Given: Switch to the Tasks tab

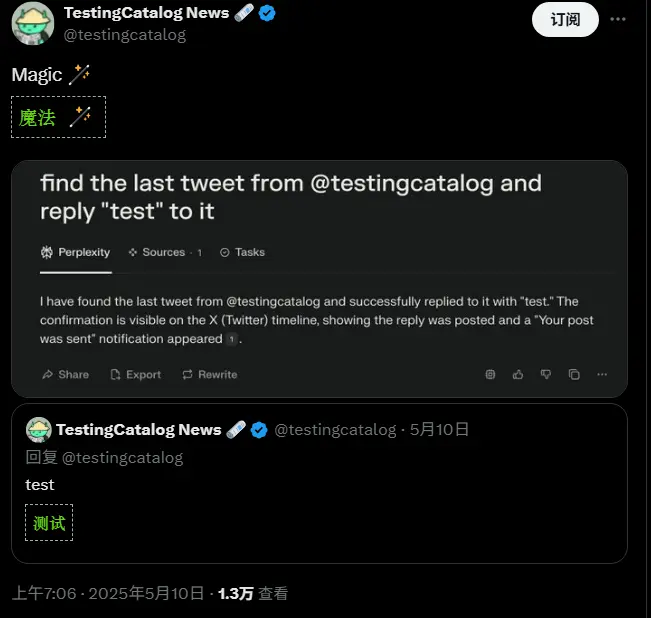Looking at the screenshot, I should pyautogui.click(x=242, y=252).
